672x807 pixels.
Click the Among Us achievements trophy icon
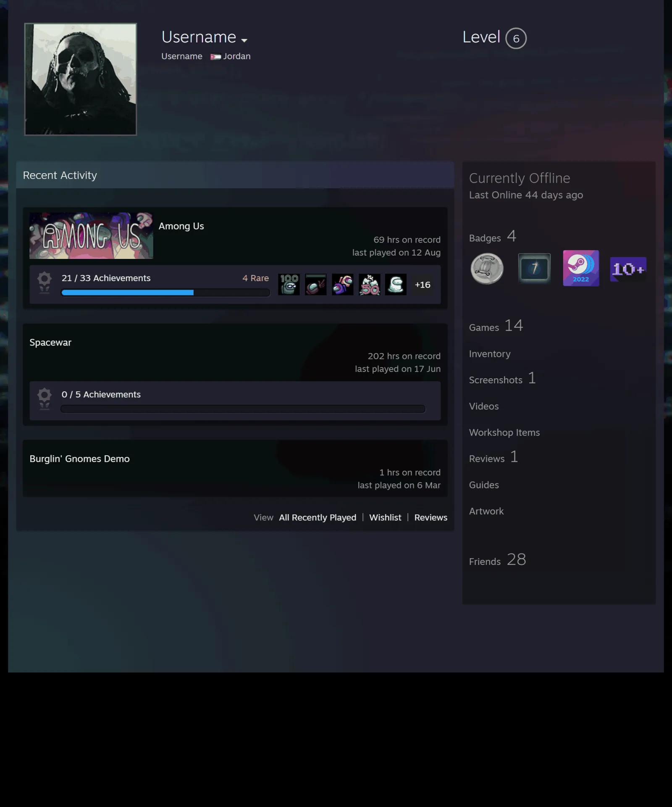tap(44, 282)
